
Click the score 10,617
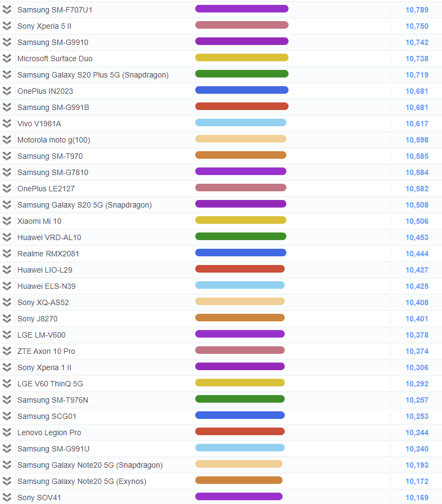[417, 124]
